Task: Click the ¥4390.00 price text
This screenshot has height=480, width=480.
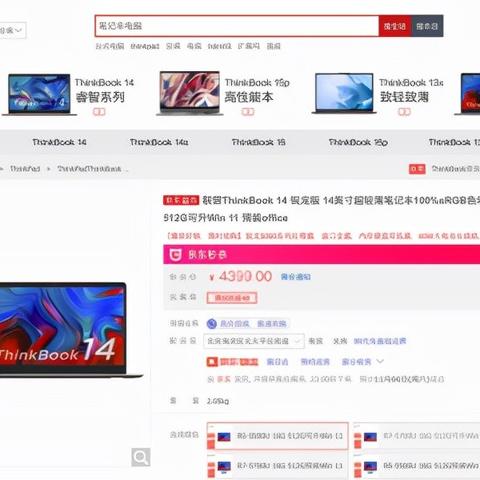Action: [240, 277]
